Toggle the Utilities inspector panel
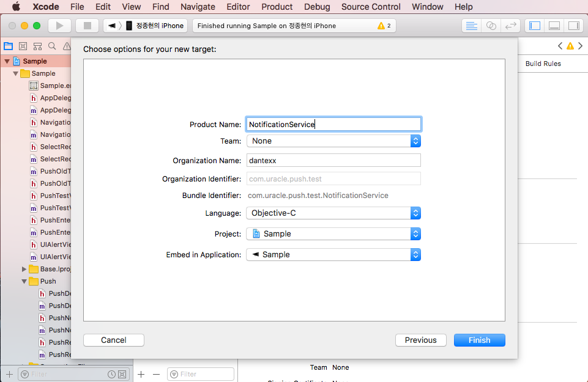 (574, 26)
